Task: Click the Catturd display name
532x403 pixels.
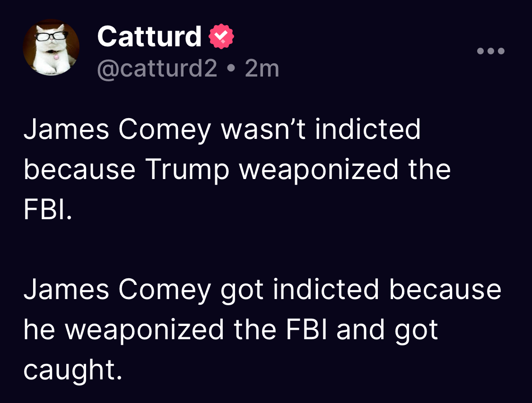Action: click(x=149, y=37)
